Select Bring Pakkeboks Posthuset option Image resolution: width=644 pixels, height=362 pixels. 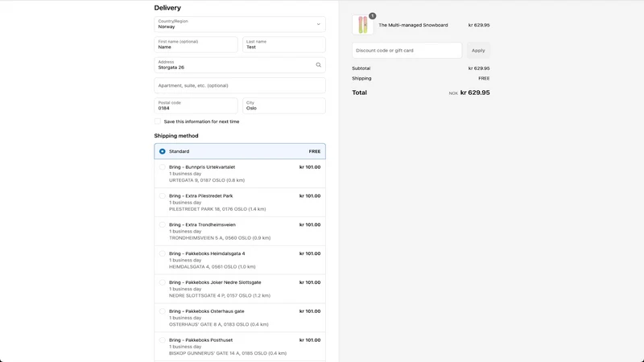coord(240,347)
